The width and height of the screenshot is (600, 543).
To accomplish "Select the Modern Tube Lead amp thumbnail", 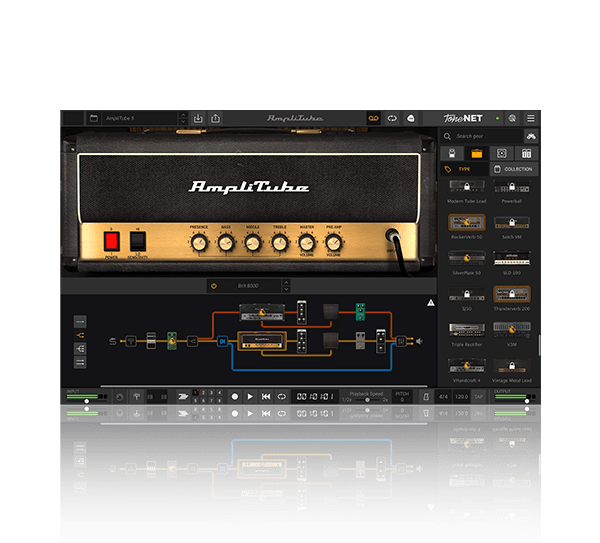I will pos(467,186).
